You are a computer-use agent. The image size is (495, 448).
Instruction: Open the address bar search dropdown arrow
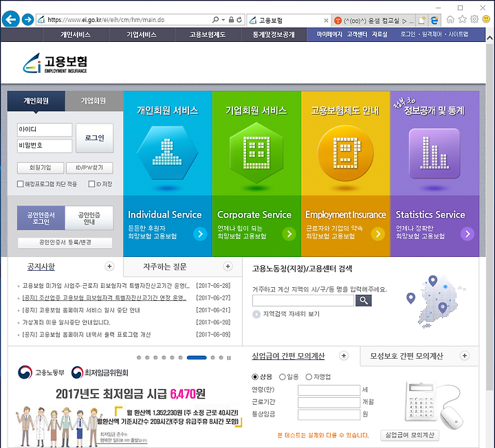[223, 19]
